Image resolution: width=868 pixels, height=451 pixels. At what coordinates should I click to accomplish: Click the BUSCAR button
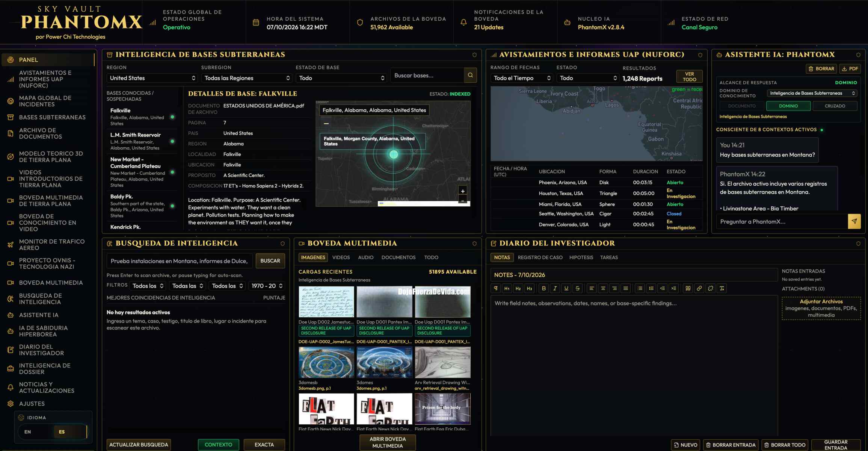[x=270, y=261]
